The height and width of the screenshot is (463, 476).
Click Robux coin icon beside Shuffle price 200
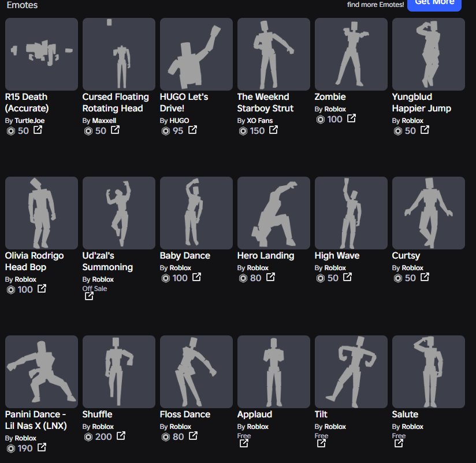pos(88,437)
